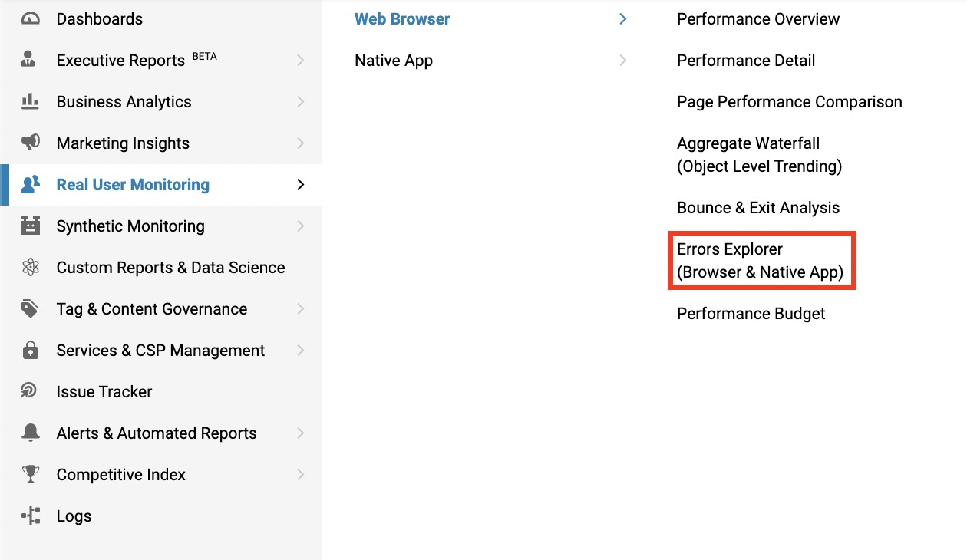
Task: Expand the Business Analytics submenu arrow
Action: tap(301, 102)
